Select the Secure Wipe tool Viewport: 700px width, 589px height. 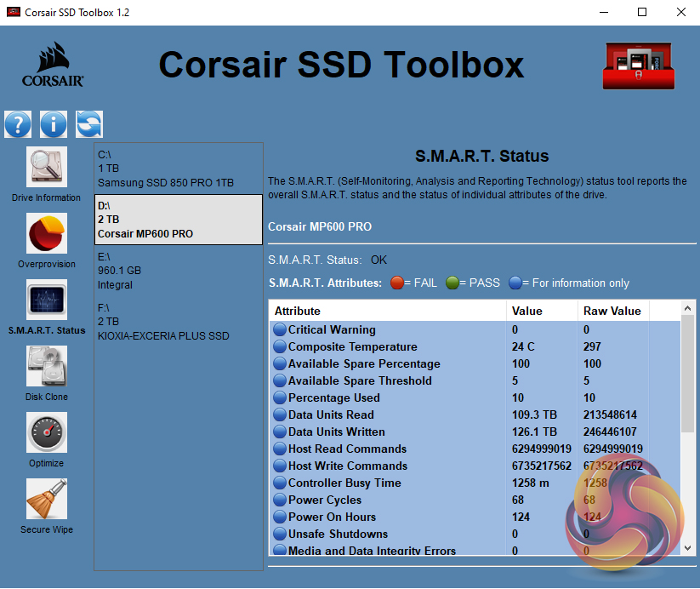tap(46, 500)
